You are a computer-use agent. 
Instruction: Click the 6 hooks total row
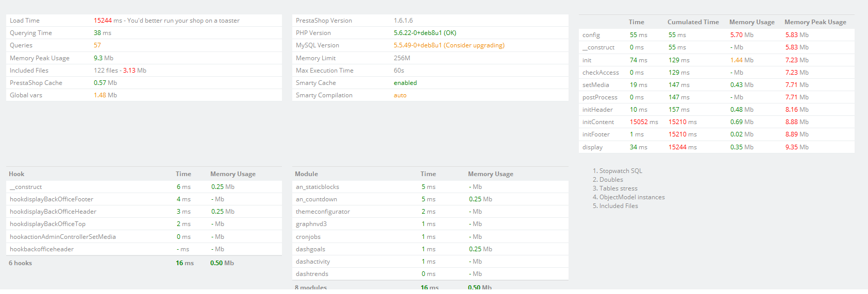click(21, 263)
